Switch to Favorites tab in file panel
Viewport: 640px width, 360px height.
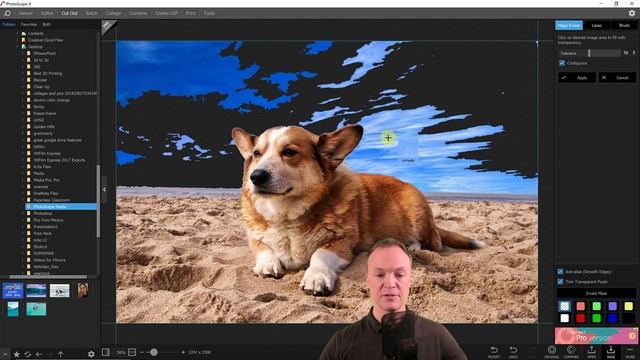[x=29, y=24]
